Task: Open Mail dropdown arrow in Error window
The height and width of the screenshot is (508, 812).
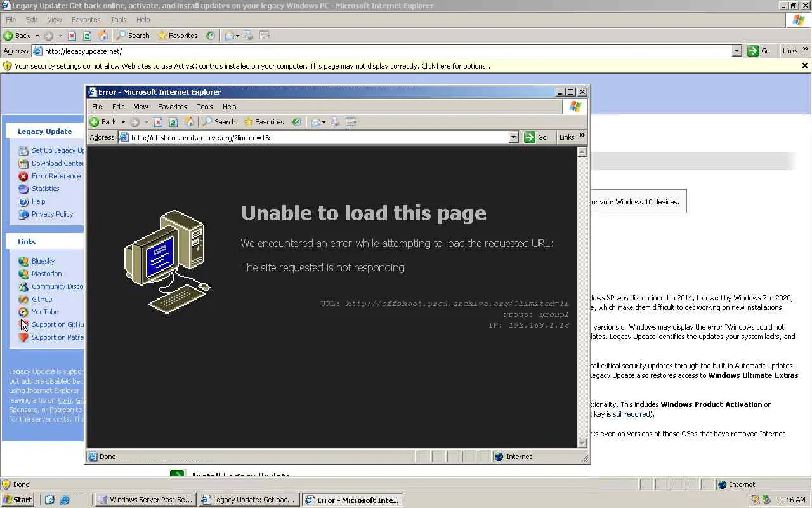Action: 324,122
